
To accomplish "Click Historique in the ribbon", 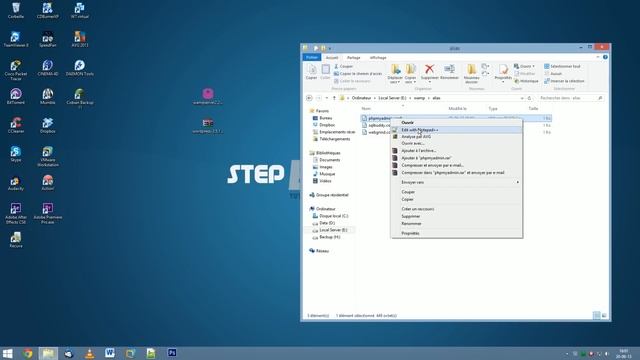I will [x=526, y=81].
